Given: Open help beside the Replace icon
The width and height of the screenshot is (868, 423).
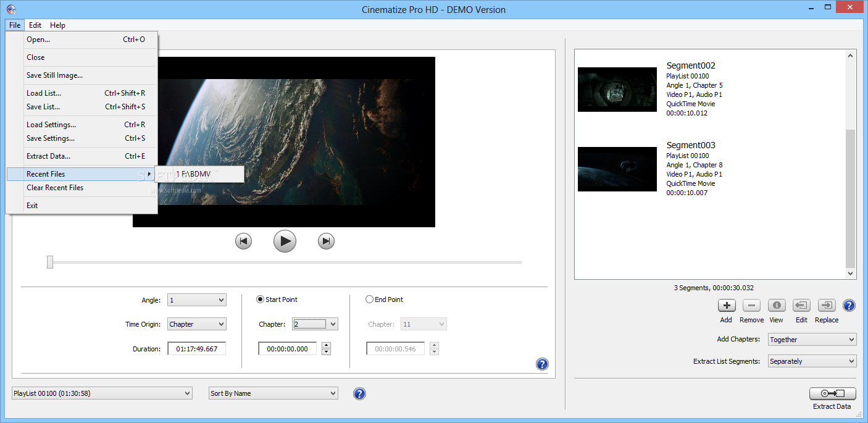Looking at the screenshot, I should (849, 305).
